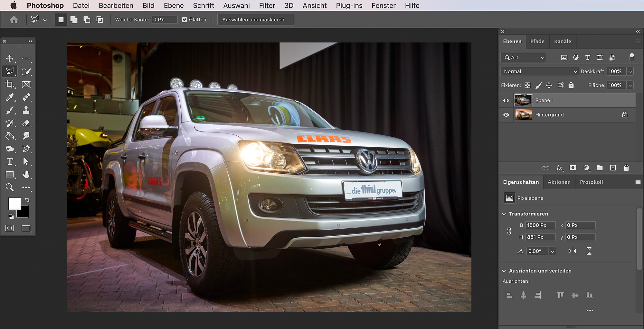Screen dimensions: 644x329
Task: Select the Zoom tool
Action: click(10, 187)
